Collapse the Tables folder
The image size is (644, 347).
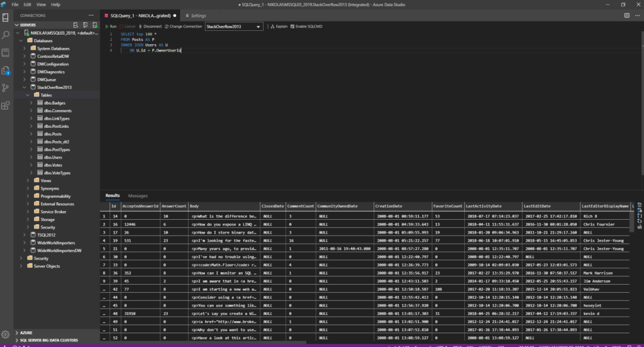tap(28, 95)
